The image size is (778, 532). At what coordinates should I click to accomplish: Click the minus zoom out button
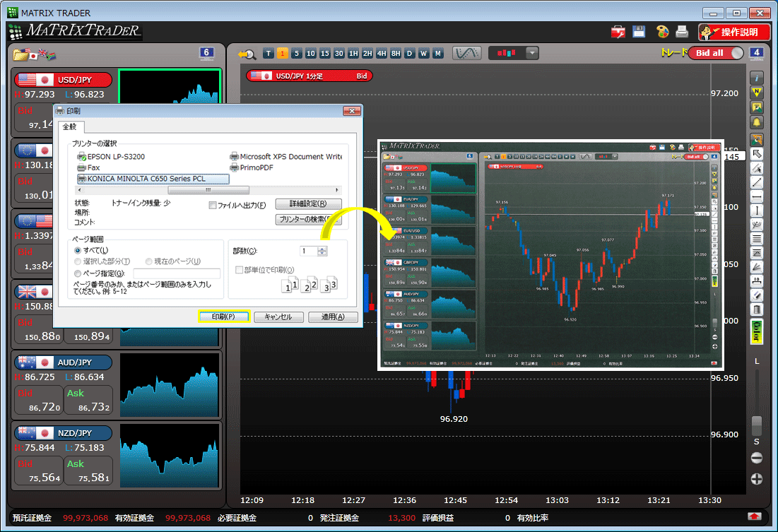coord(756,458)
